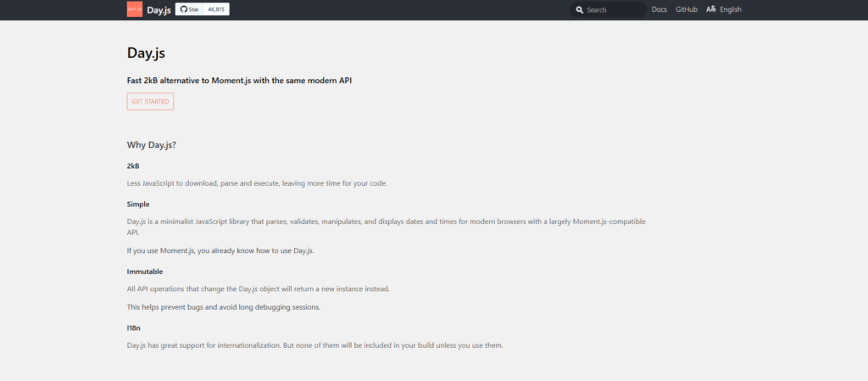Click the "Why Day.js?" section heading

point(152,144)
